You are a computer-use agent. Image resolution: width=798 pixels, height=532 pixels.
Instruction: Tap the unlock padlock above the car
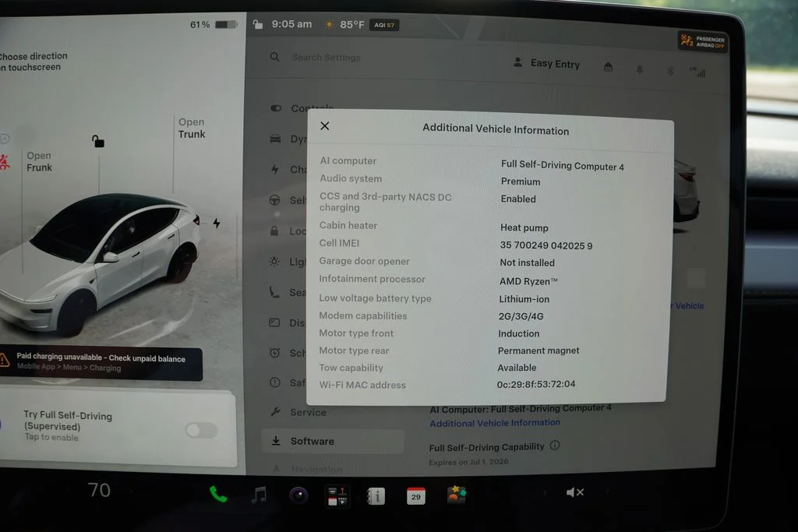pyautogui.click(x=97, y=141)
